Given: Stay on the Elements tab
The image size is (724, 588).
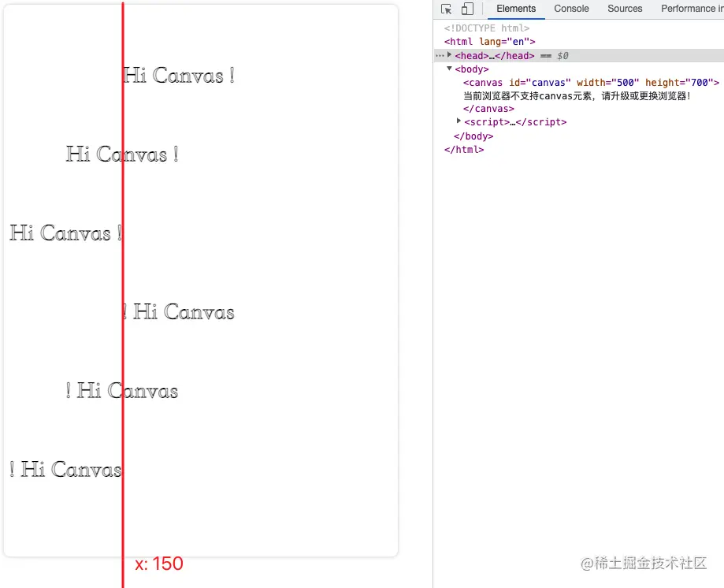Looking at the screenshot, I should point(516,9).
